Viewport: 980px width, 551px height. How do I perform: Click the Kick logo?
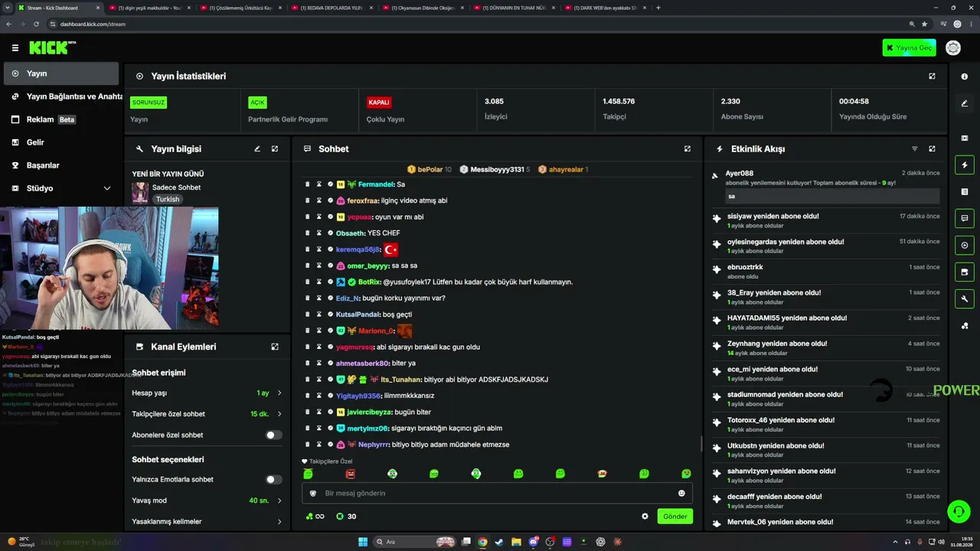pyautogui.click(x=52, y=47)
